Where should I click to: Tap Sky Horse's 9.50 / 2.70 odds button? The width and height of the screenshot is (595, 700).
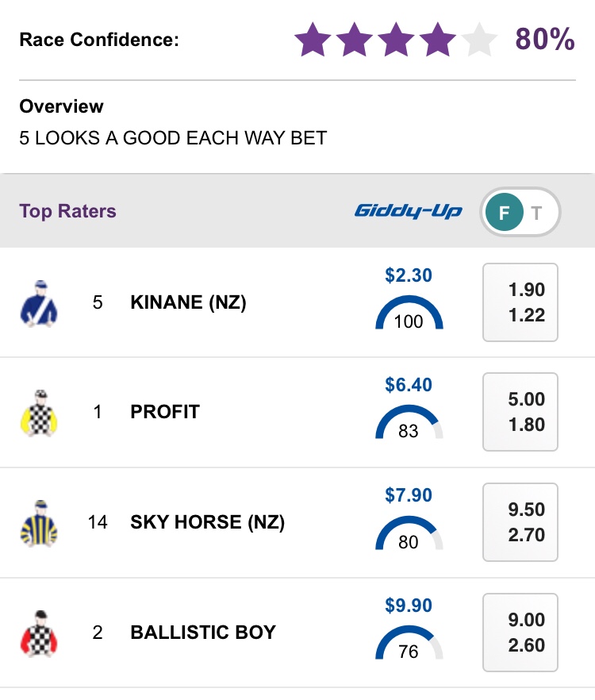pyautogui.click(x=520, y=523)
